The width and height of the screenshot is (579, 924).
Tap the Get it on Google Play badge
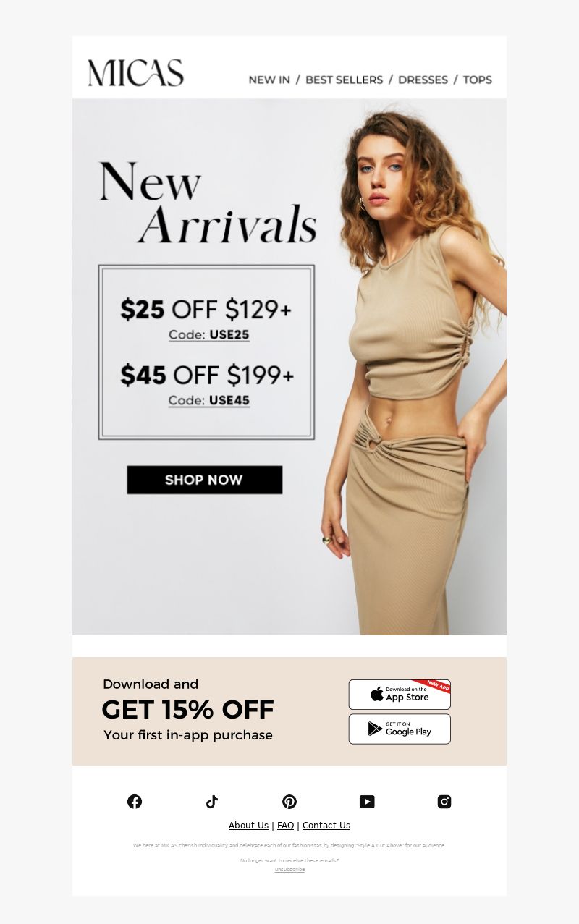coord(400,729)
